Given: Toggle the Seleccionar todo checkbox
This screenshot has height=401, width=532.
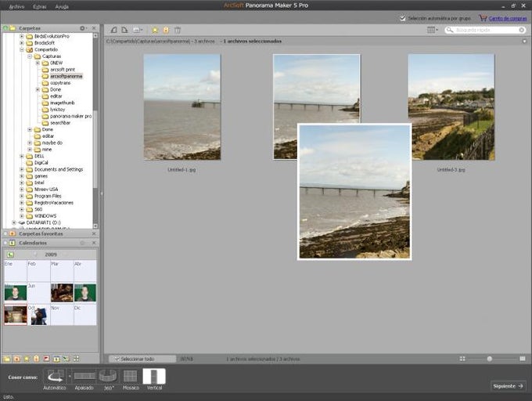Looking at the screenshot, I should 117,359.
